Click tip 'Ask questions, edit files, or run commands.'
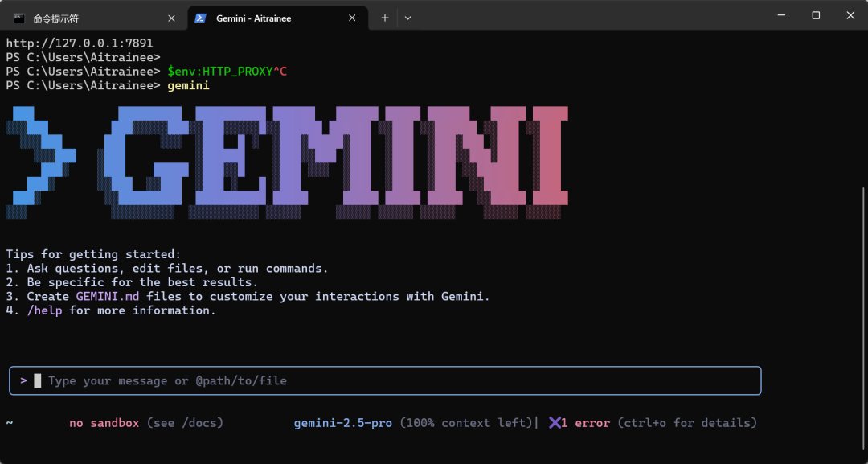Image resolution: width=868 pixels, height=464 pixels. pos(178,269)
